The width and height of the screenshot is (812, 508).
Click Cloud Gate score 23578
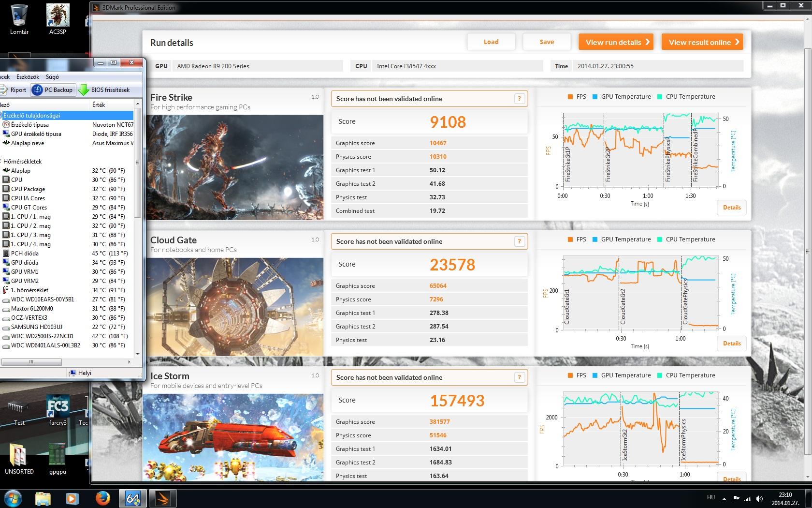[x=452, y=265]
